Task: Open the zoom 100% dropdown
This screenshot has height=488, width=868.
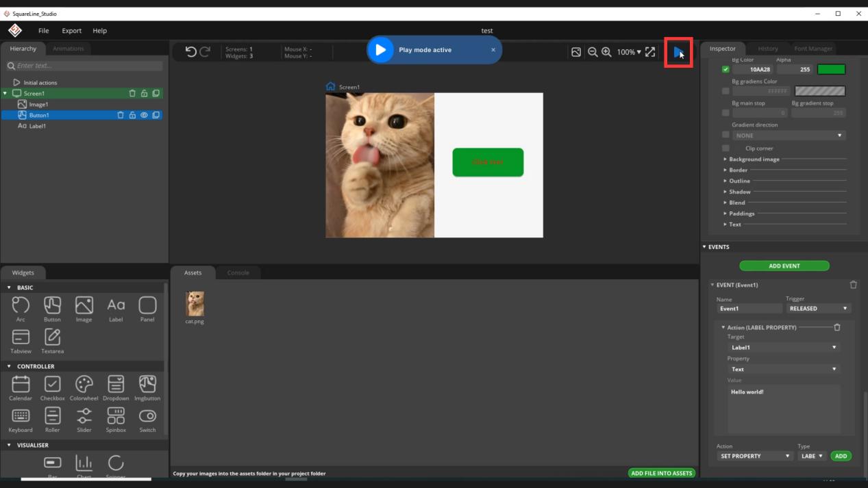Action: [x=629, y=52]
